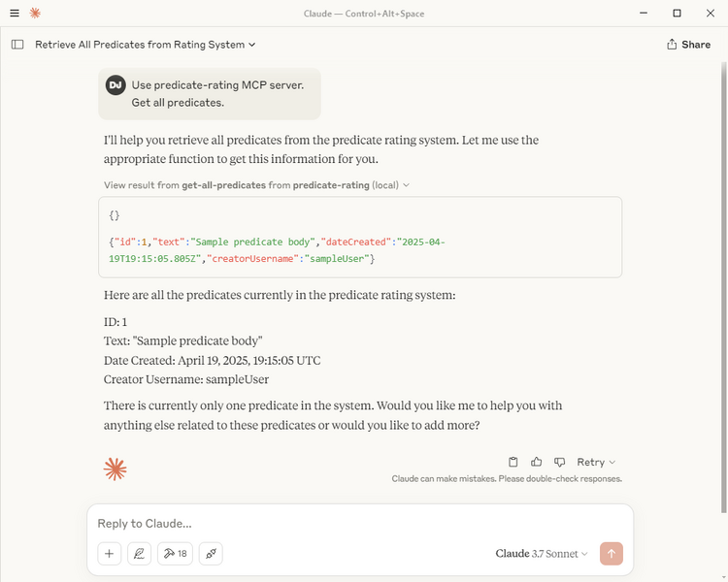
Task: Click the large Claude starburst below response
Action: (x=116, y=469)
